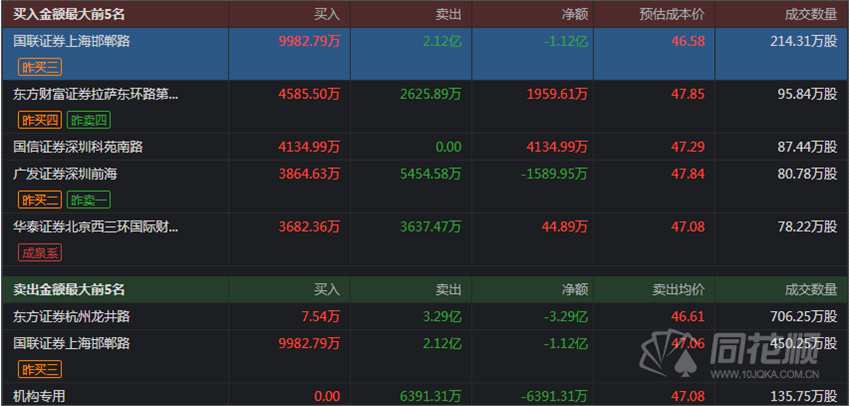Click the 47.84 estimated cost value
This screenshot has width=850, height=406.
pos(688,173)
